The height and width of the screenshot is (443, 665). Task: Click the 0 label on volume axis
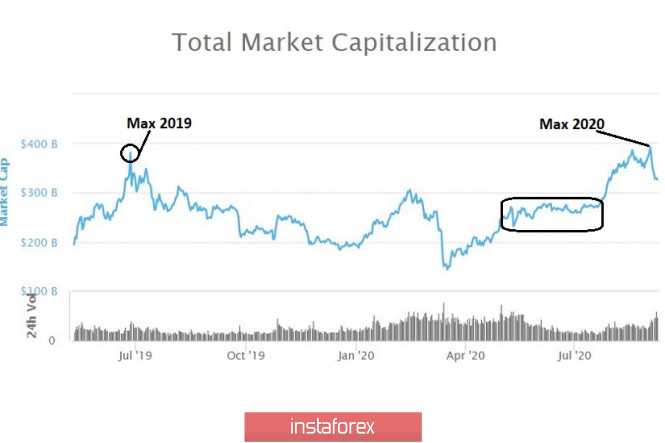(x=50, y=340)
